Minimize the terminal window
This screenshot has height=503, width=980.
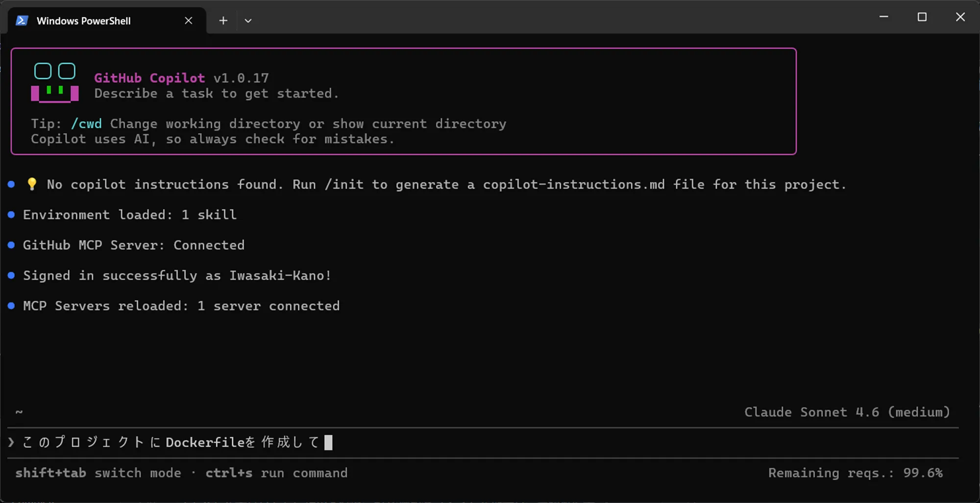pos(884,17)
